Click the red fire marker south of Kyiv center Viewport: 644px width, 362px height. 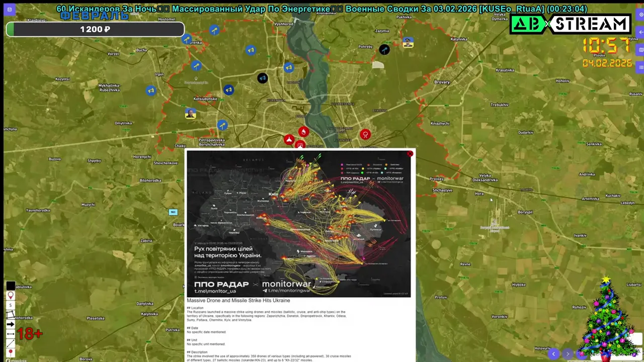coord(303,132)
